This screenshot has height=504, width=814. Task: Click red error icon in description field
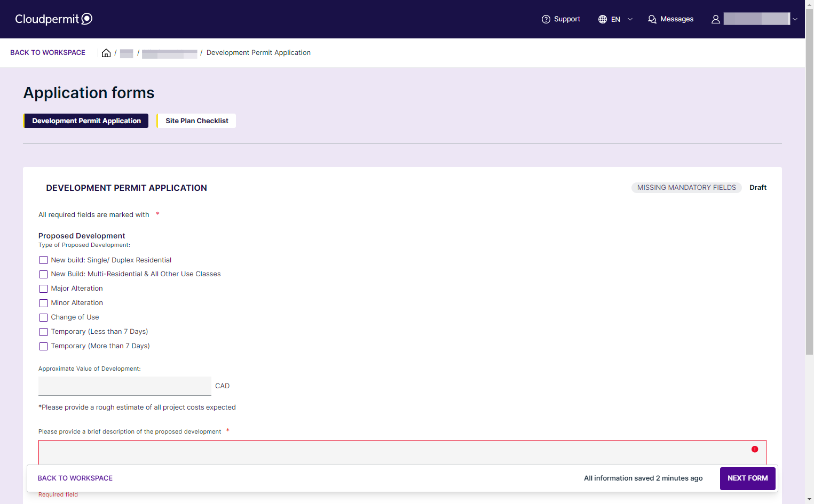(x=755, y=449)
